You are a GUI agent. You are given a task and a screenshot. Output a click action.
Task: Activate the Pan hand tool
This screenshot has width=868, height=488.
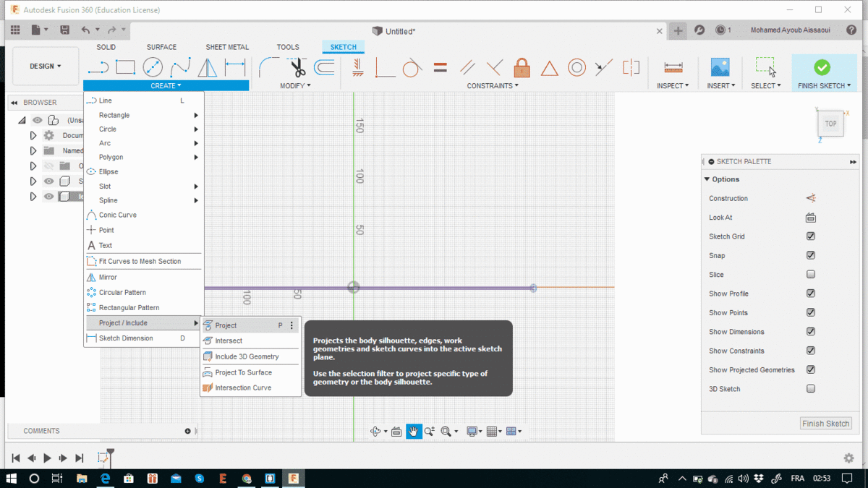click(x=414, y=432)
